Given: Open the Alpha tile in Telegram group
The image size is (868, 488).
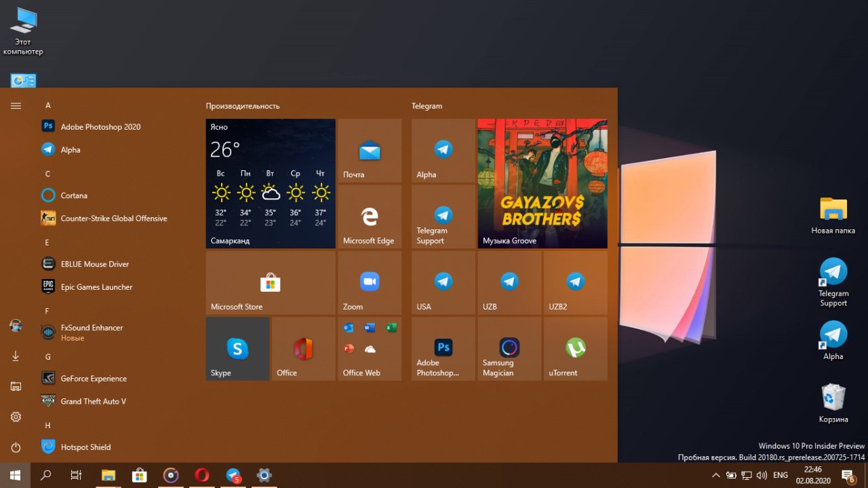Looking at the screenshot, I should coord(443,151).
